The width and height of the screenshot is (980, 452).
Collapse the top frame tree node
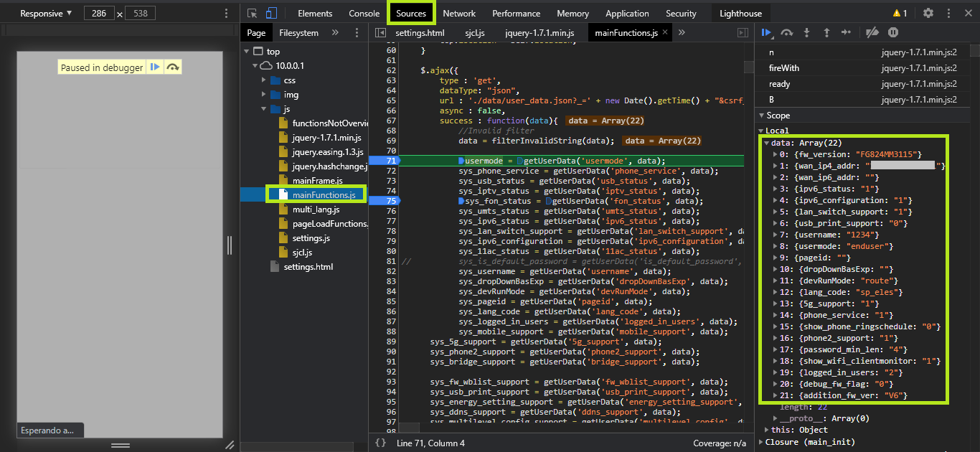pyautogui.click(x=248, y=52)
